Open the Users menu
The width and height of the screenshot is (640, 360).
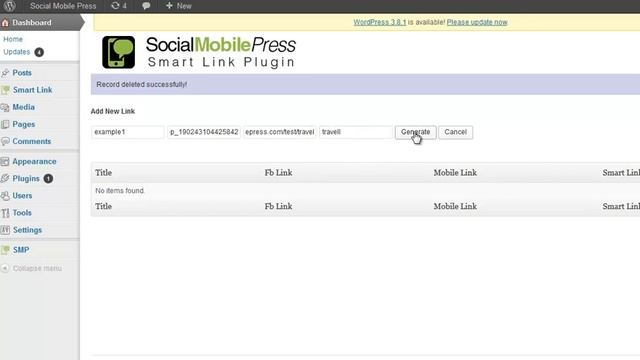(x=22, y=196)
